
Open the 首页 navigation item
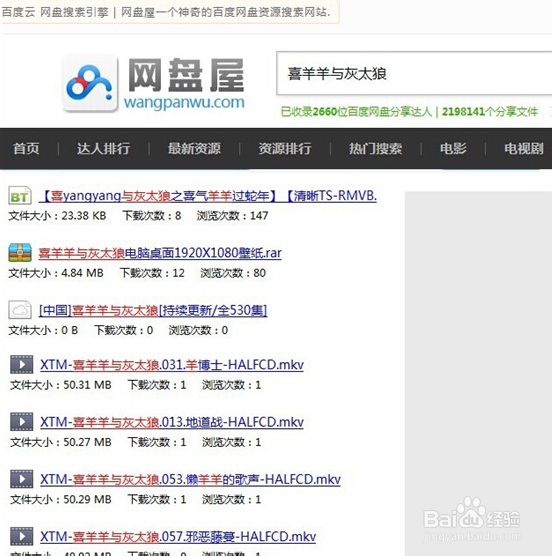pos(26,149)
